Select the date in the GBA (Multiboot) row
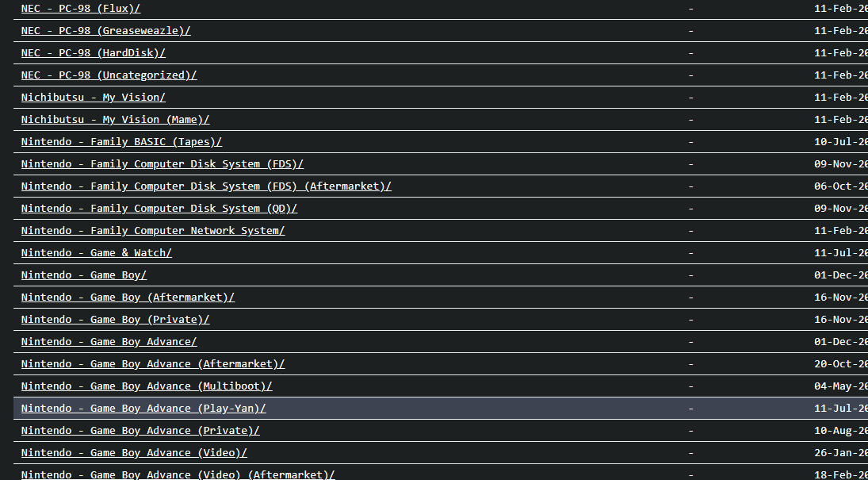Screen dimensions: 868x480 point(841,386)
